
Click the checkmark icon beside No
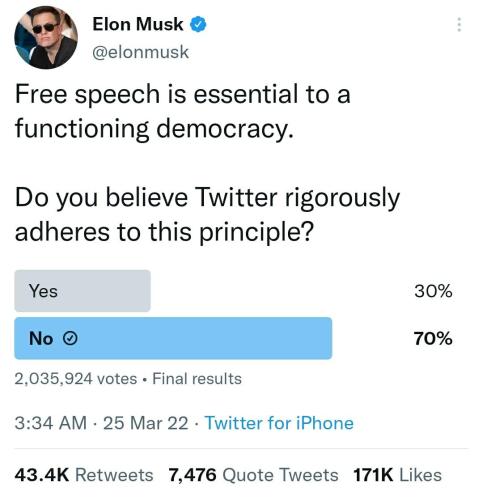coord(70,339)
